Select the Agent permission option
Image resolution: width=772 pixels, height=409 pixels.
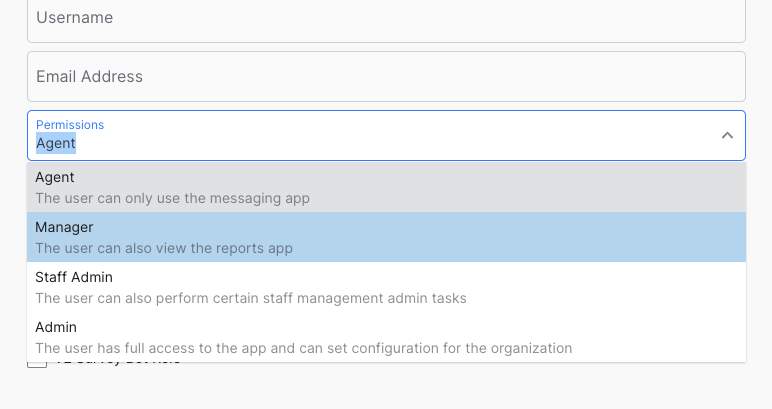coord(386,187)
